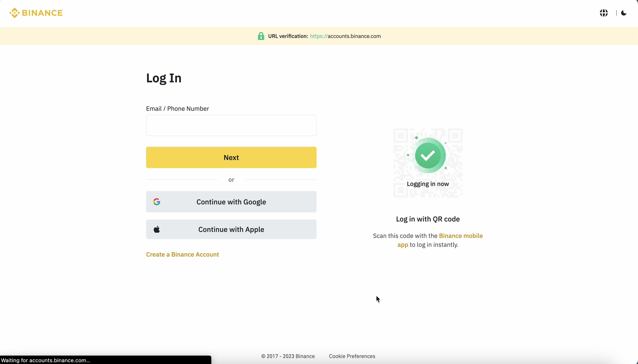This screenshot has width=638, height=364.
Task: Click the 'Email / Phone Number' label
Action: (178, 109)
